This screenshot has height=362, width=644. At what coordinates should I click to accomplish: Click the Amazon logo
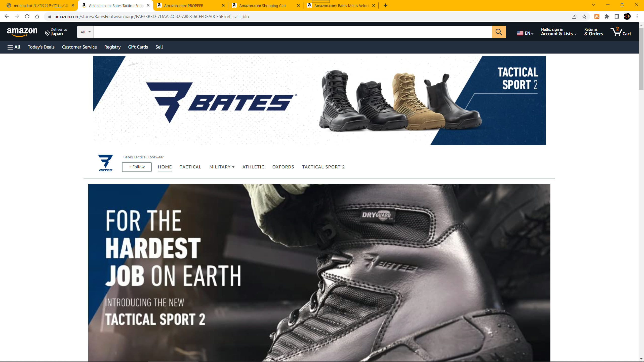tap(22, 32)
